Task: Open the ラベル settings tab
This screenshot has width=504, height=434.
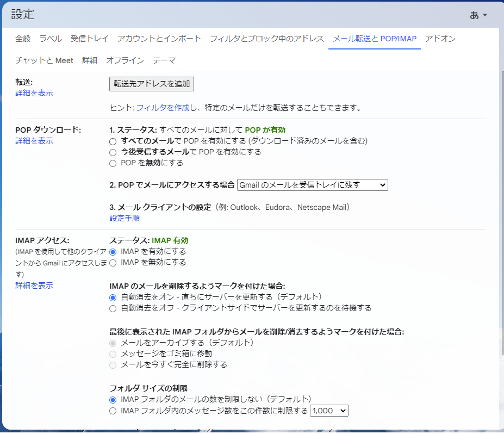Action: tap(51, 39)
